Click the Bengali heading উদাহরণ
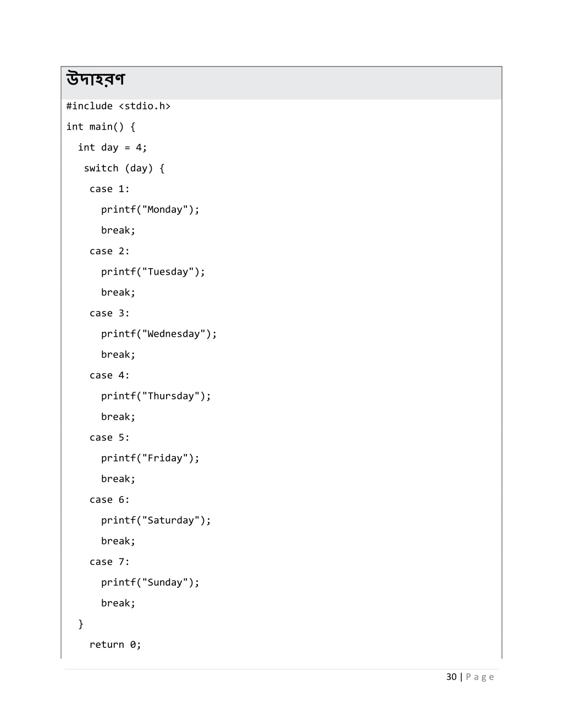 (96, 80)
